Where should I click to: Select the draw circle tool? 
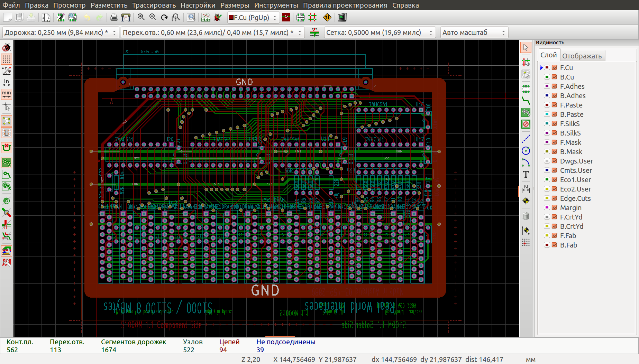click(x=526, y=151)
